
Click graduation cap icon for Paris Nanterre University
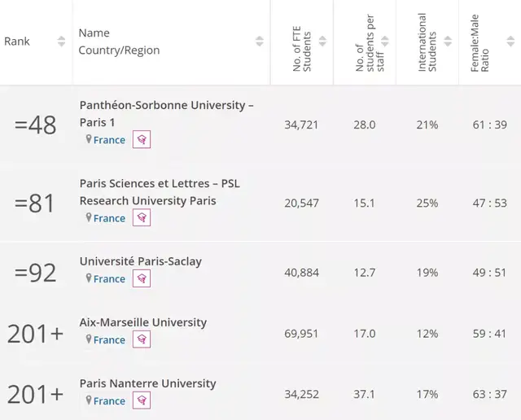coord(142,400)
